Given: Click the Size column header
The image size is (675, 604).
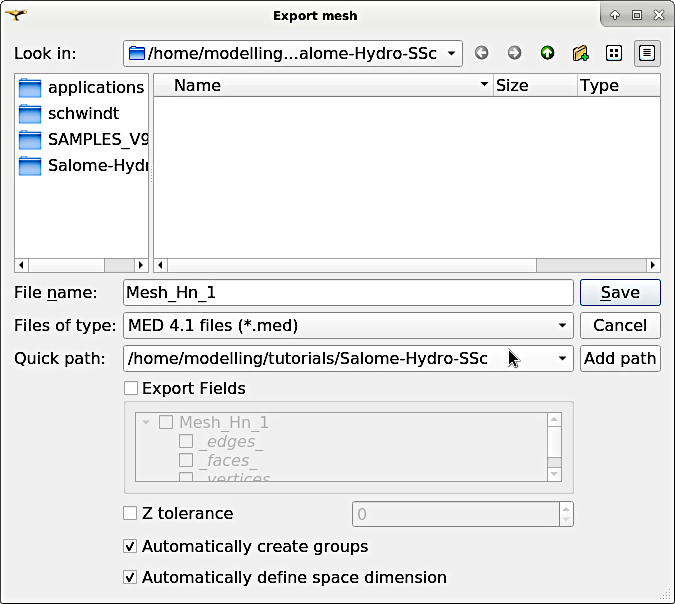Looking at the screenshot, I should (x=534, y=85).
